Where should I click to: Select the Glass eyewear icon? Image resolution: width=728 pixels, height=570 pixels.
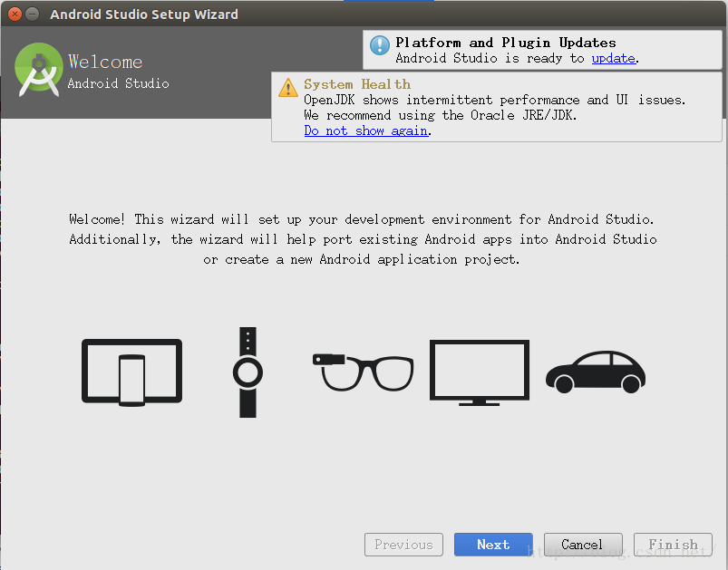click(363, 370)
